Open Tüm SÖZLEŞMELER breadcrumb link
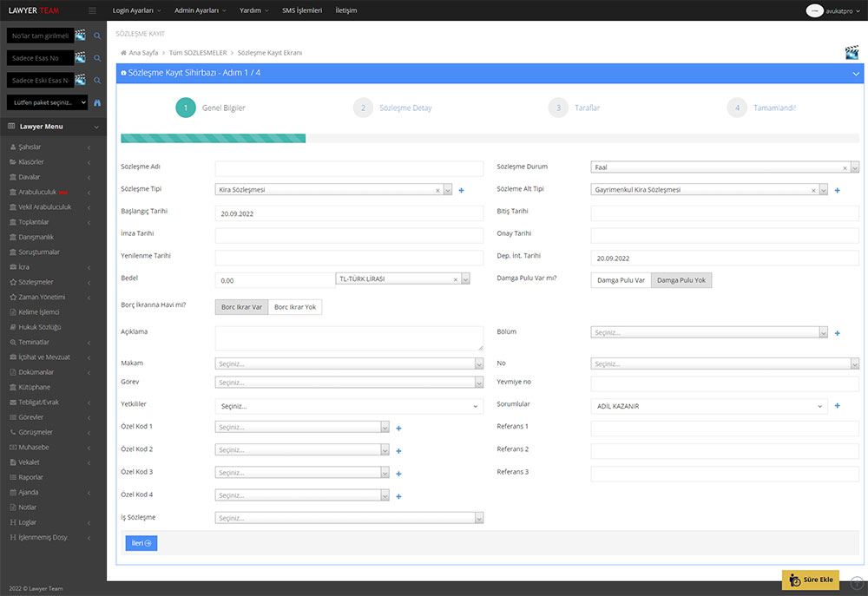The image size is (868, 596). click(198, 53)
